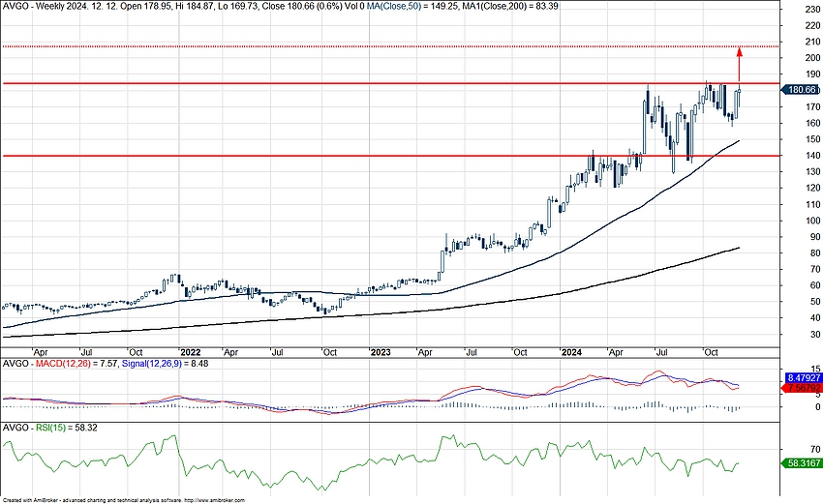Click the 150 price axis label
The height and width of the screenshot is (504, 823).
point(813,139)
